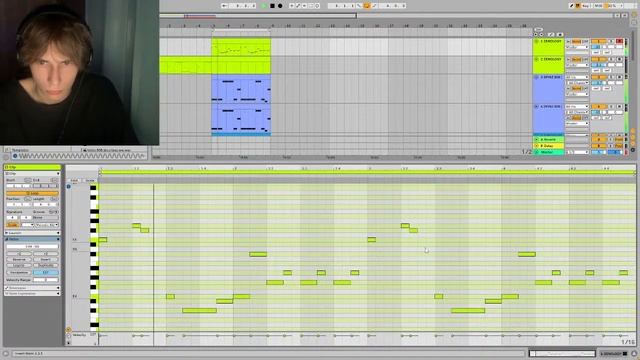The image size is (640, 360).
Task: Open track 3 input channel dropdown
Action: pyautogui.click(x=577, y=83)
